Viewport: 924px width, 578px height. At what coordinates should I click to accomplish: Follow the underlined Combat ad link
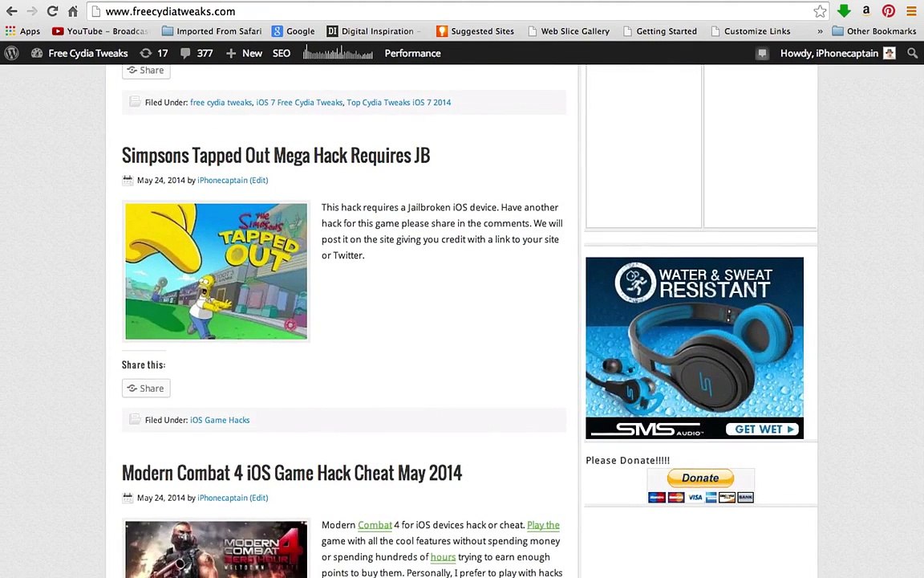pyautogui.click(x=375, y=525)
